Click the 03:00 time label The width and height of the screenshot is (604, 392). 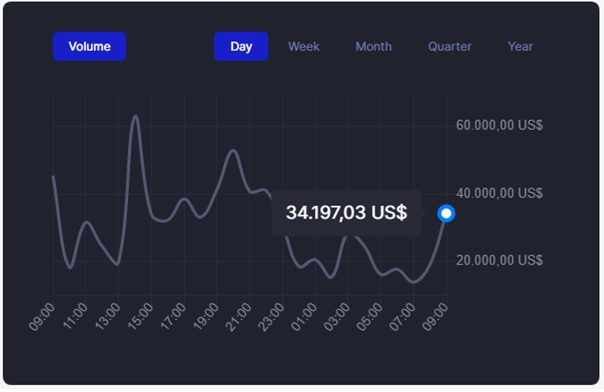pos(337,317)
